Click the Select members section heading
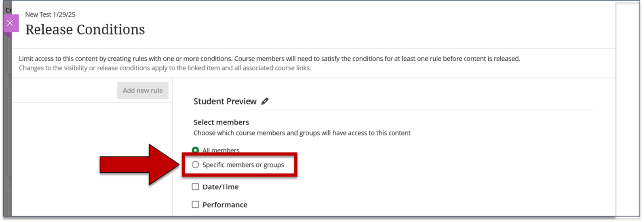The height and width of the screenshot is (222, 644). [221, 122]
